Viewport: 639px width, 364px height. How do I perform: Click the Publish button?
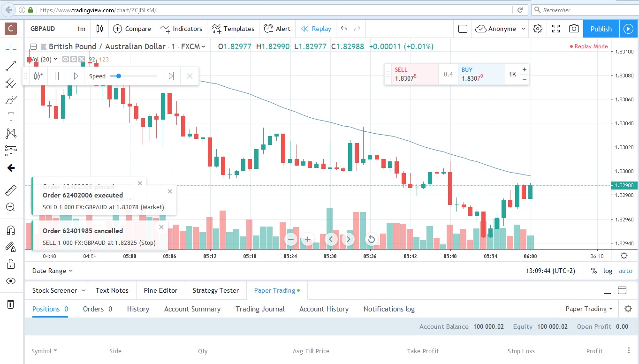[601, 29]
